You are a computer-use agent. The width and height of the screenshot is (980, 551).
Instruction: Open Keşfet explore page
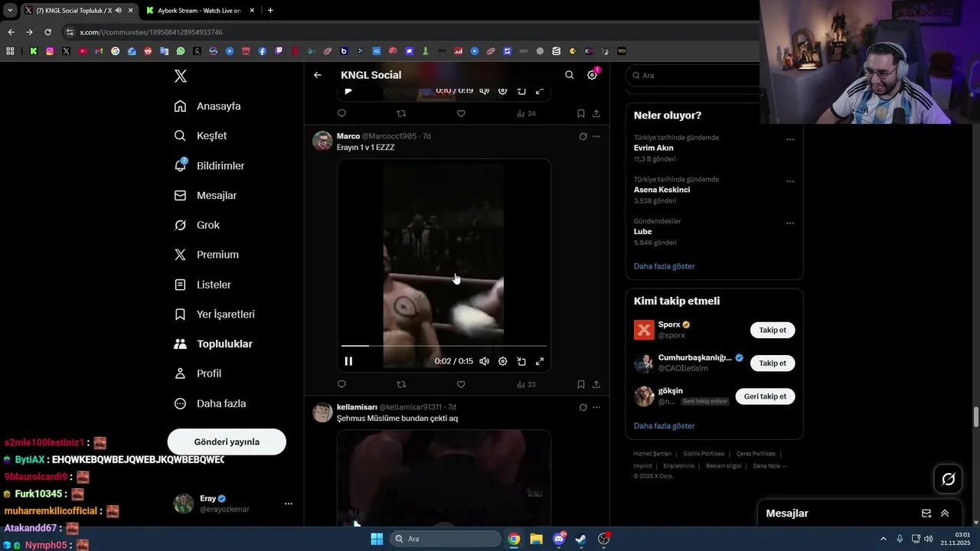pyautogui.click(x=201, y=135)
